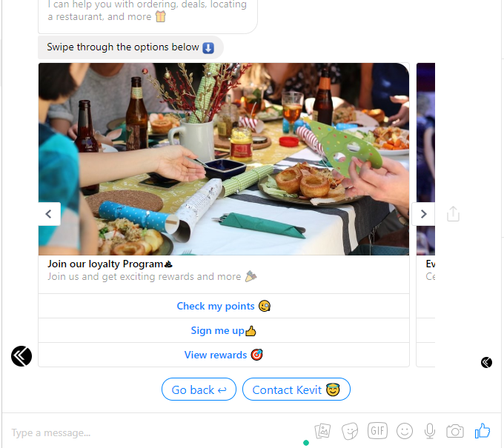
Task: Advance to the next carousel card
Action: (423, 214)
